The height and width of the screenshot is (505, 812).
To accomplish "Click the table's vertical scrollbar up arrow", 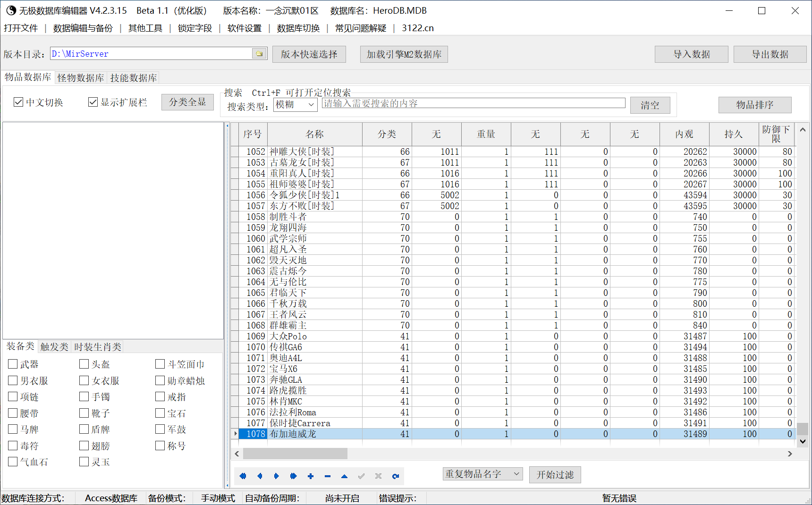I will [803, 129].
